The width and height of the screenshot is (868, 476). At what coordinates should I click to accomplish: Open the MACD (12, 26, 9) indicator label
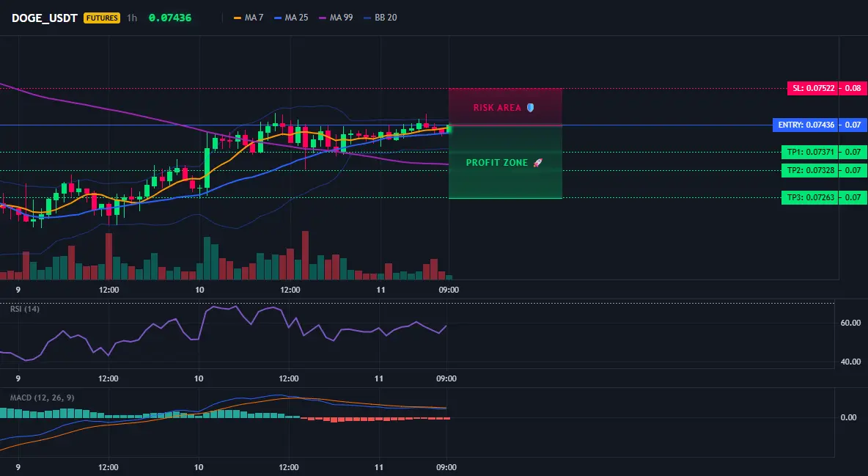click(42, 398)
